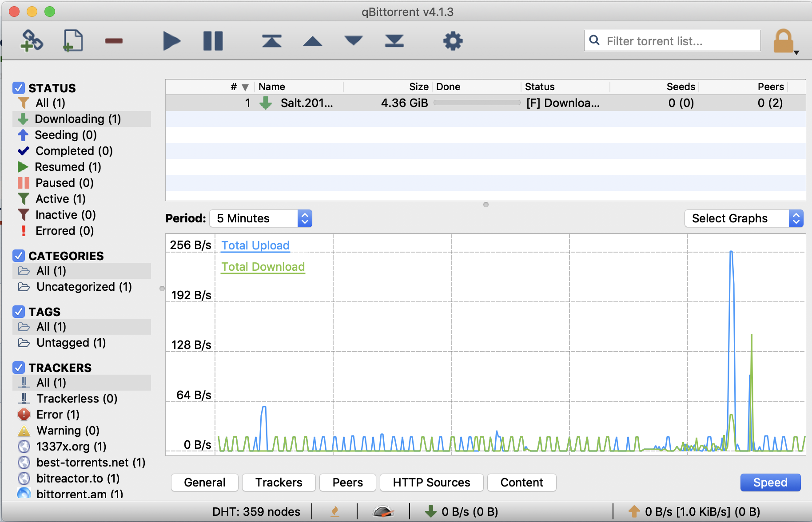
Task: Click the Add Torrent File icon
Action: coord(73,41)
